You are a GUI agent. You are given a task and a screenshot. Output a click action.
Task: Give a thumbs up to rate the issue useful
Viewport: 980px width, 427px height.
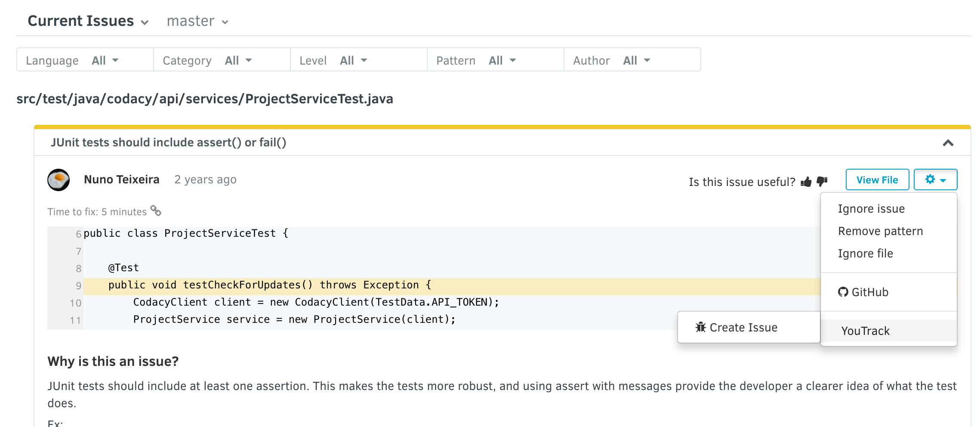pos(806,181)
